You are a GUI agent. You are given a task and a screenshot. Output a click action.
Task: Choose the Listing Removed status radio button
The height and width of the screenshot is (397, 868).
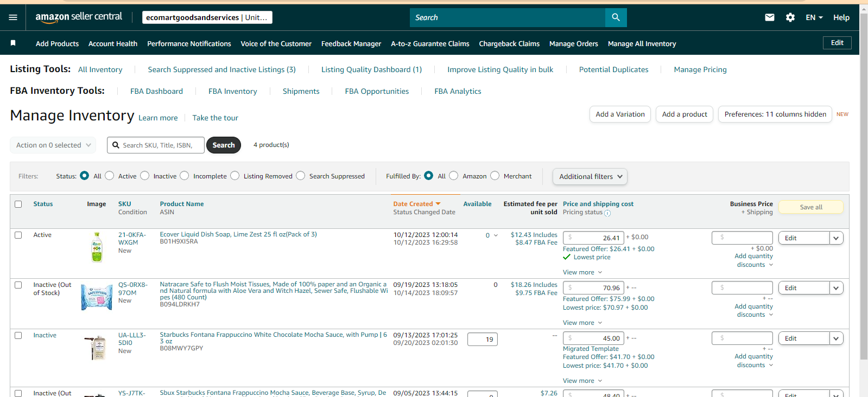tap(235, 176)
